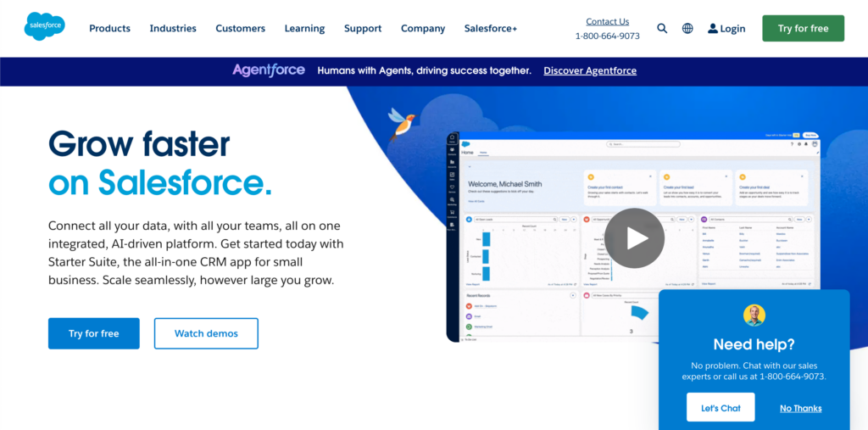Open the Company menu
Screen dimensions: 868x430
tap(423, 28)
